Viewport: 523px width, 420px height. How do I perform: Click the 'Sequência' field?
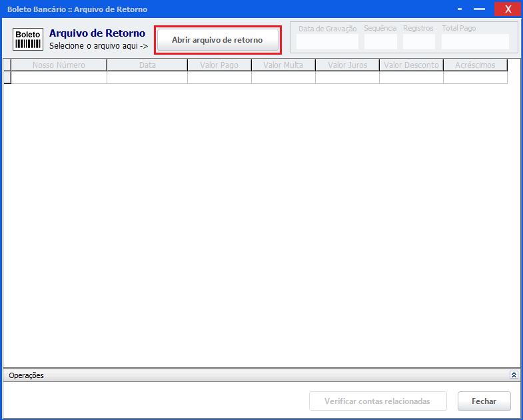click(x=380, y=41)
